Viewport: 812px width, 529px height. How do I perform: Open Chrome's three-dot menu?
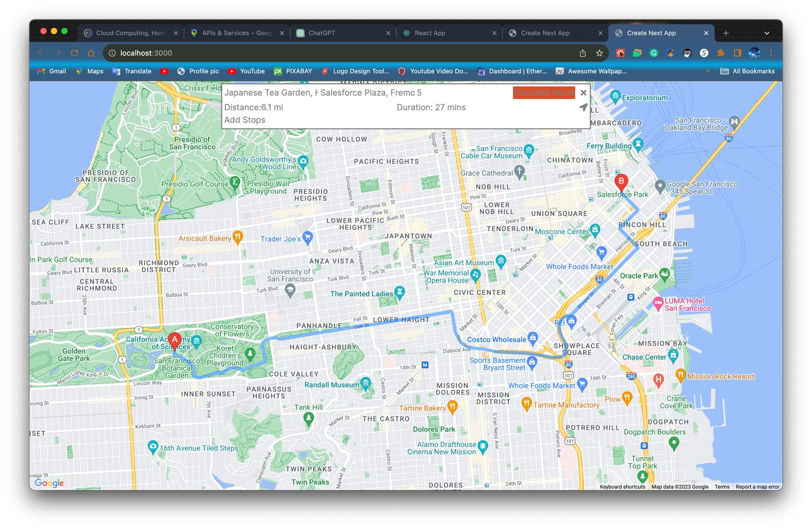tap(771, 53)
